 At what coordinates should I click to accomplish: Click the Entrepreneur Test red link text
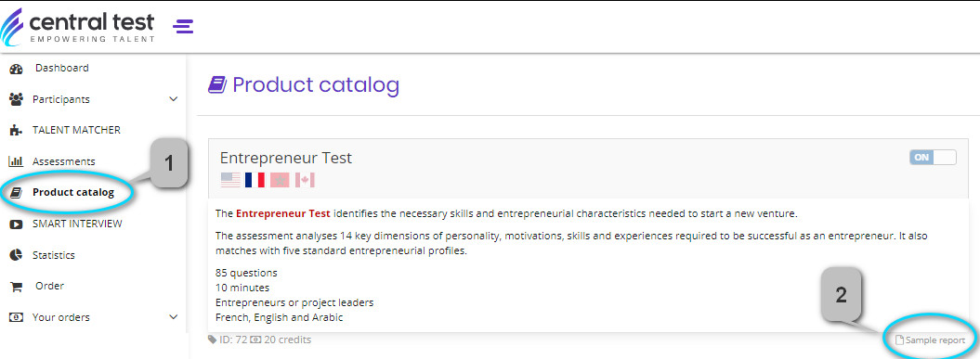283,213
